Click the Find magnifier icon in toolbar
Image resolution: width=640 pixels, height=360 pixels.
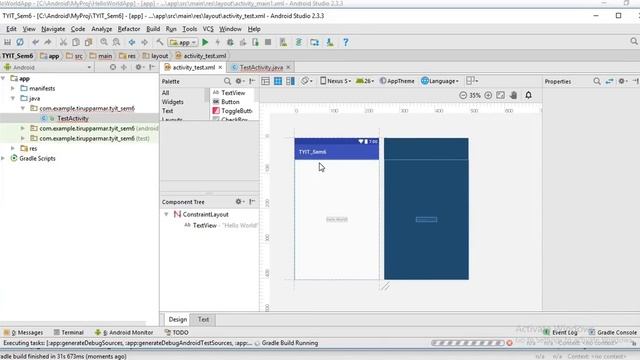point(104,42)
